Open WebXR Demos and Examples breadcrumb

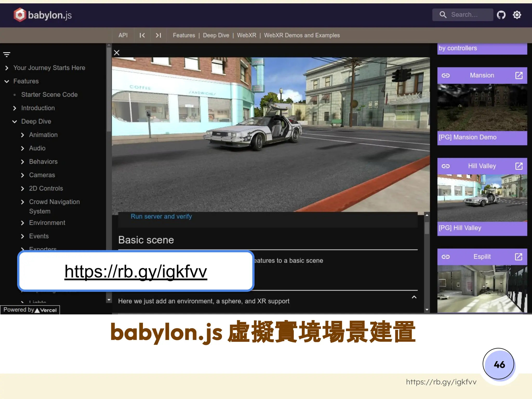pyautogui.click(x=302, y=35)
